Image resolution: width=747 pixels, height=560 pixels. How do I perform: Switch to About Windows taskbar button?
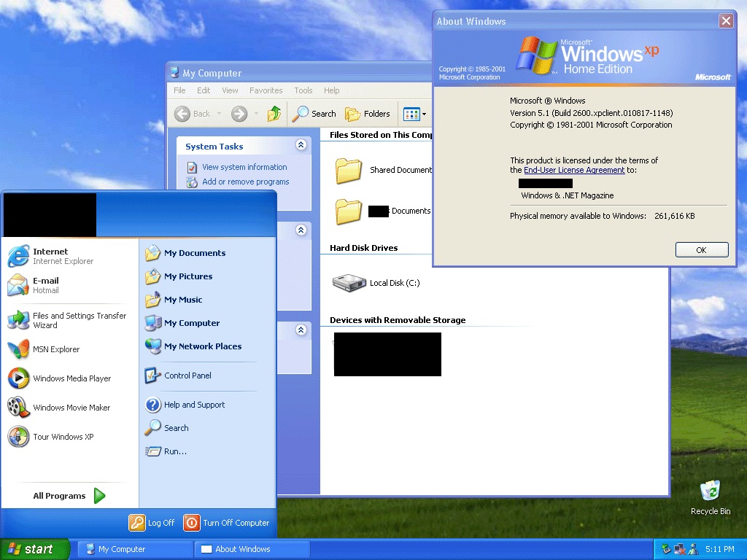click(252, 549)
